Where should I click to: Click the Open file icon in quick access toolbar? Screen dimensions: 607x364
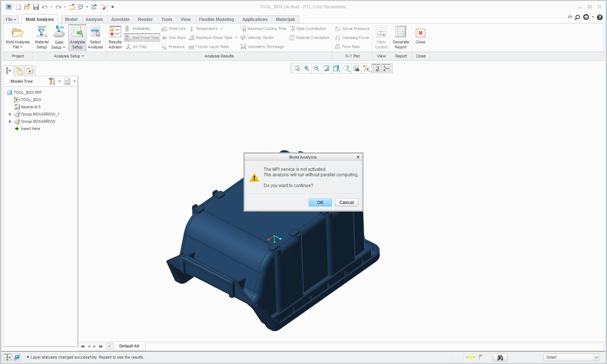pyautogui.click(x=27, y=7)
